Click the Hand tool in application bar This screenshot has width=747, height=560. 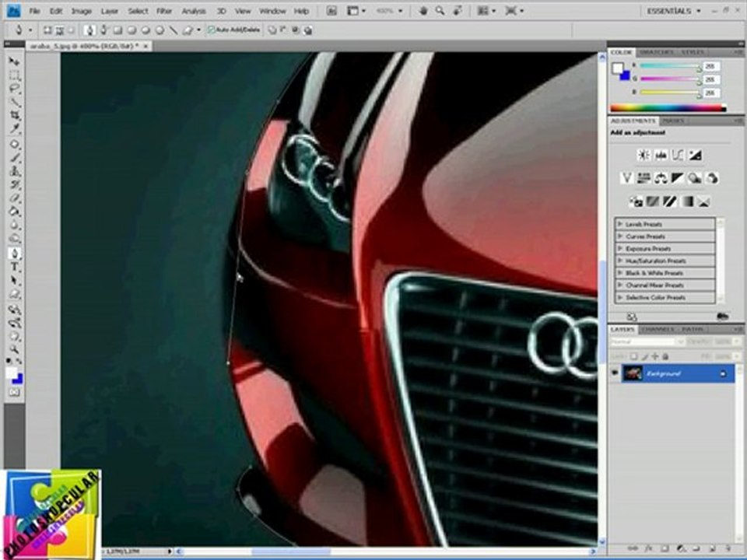point(423,10)
